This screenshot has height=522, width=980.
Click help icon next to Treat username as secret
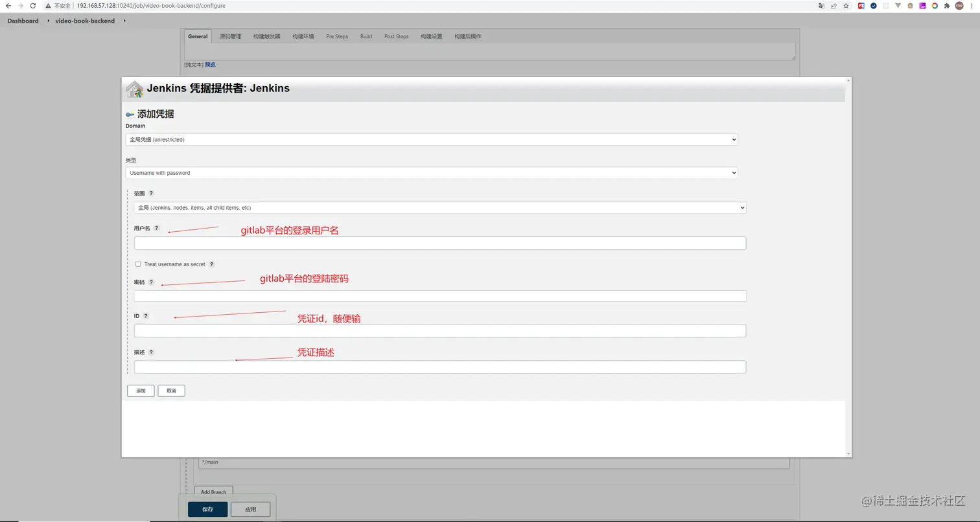click(x=211, y=264)
